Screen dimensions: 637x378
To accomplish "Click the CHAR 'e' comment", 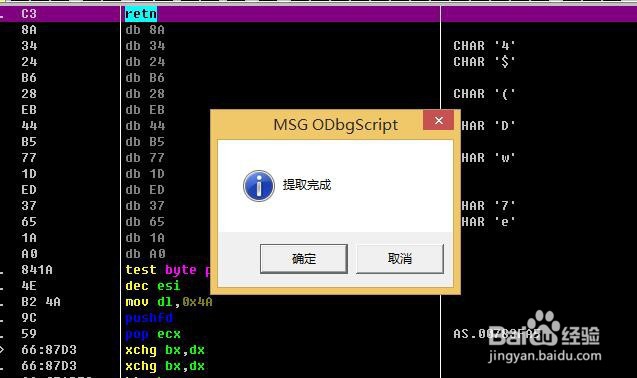I will 488,222.
